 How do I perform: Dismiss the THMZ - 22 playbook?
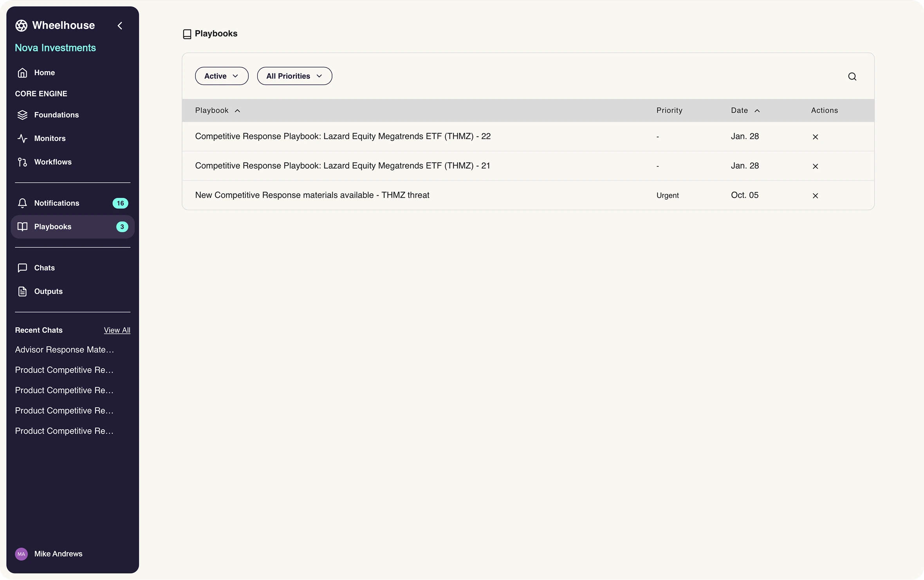pos(815,137)
